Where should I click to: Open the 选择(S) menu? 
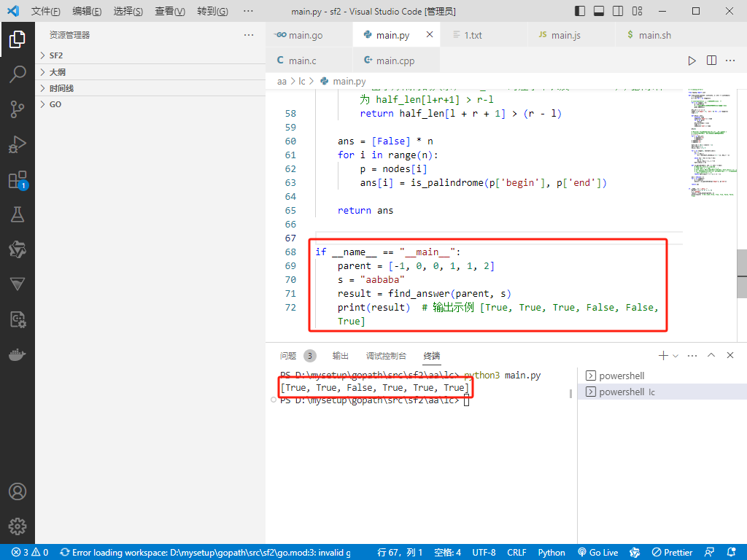click(128, 11)
